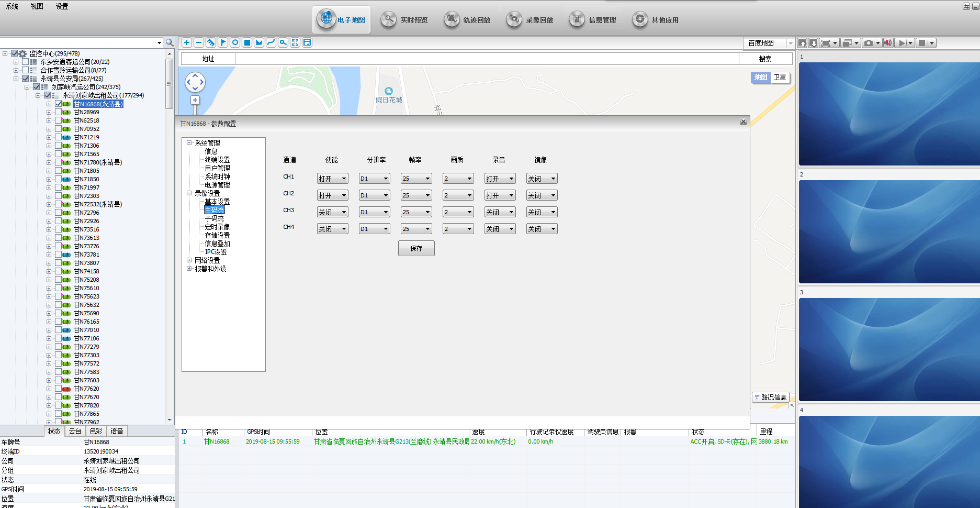Image resolution: width=980 pixels, height=508 pixels.
Task: Click the ruler distance measuring tool
Action: (211, 42)
